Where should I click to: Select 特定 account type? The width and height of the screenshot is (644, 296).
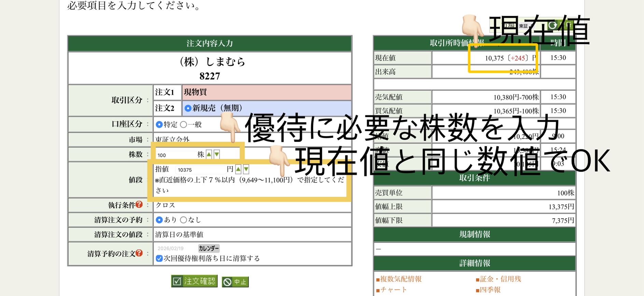(x=159, y=124)
